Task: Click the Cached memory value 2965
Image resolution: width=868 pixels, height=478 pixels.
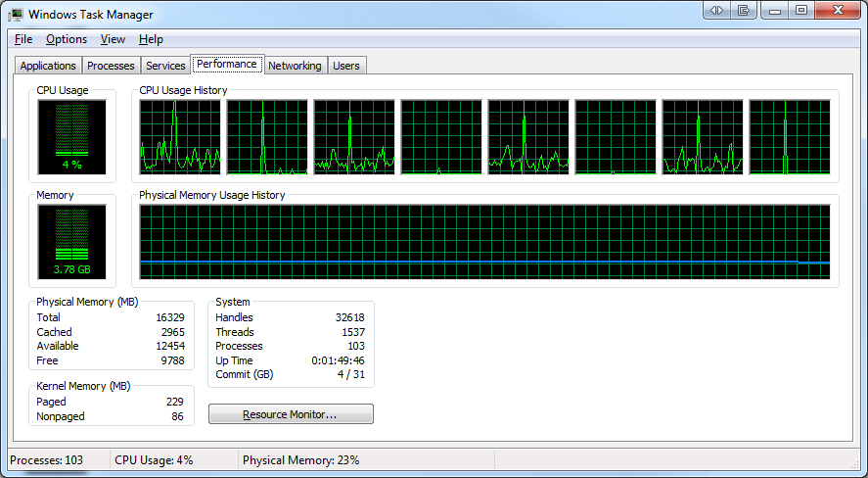Action: pyautogui.click(x=173, y=332)
